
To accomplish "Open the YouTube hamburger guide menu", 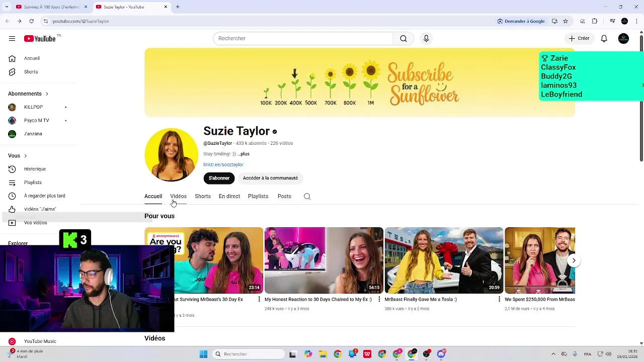I will pyautogui.click(x=12, y=39).
